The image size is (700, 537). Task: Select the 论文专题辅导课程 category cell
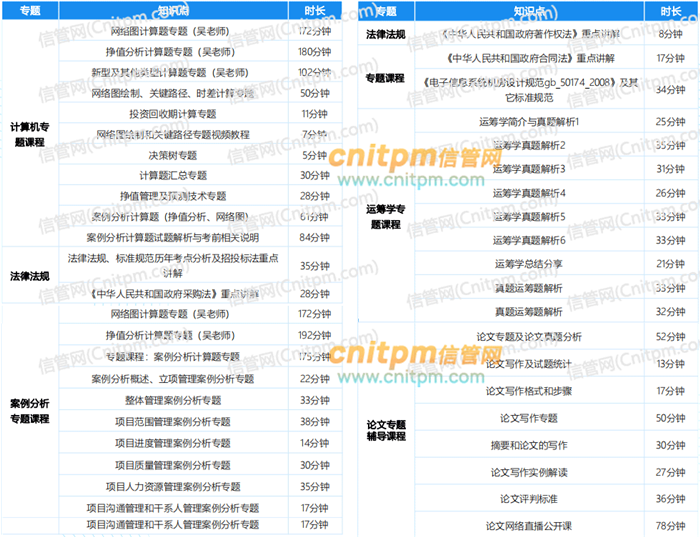click(384, 431)
